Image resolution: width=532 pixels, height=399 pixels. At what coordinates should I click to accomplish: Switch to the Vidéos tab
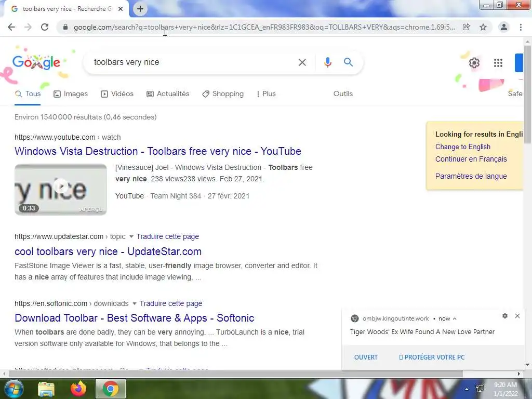117,94
